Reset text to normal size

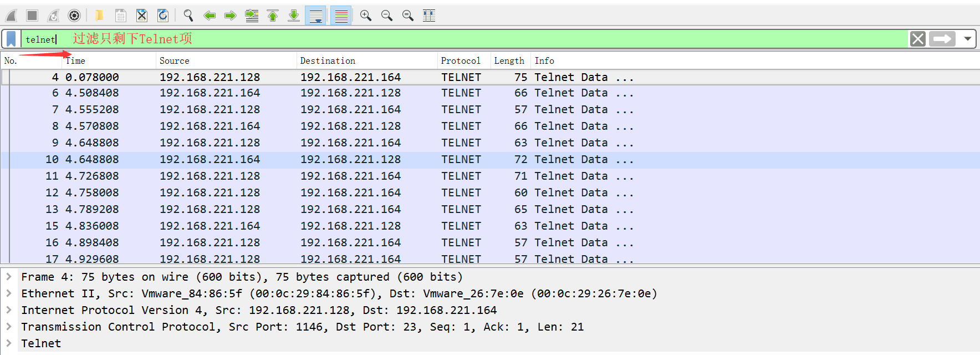point(408,16)
